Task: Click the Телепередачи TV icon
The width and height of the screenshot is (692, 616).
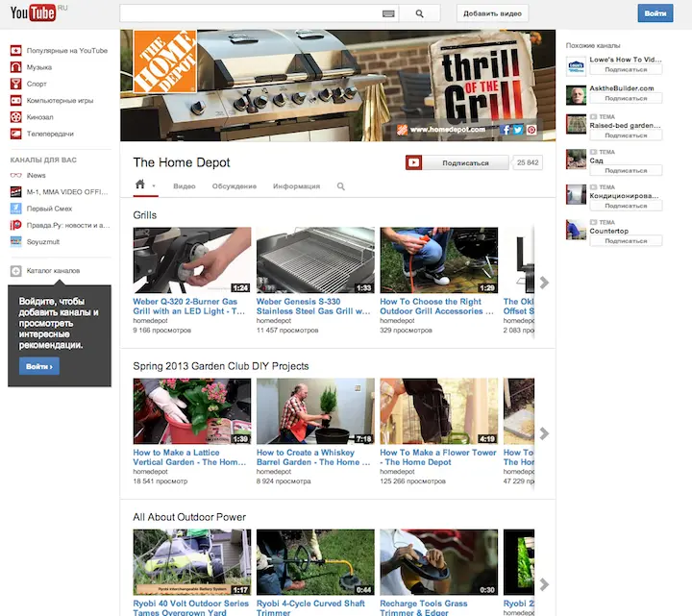Action: 16,134
